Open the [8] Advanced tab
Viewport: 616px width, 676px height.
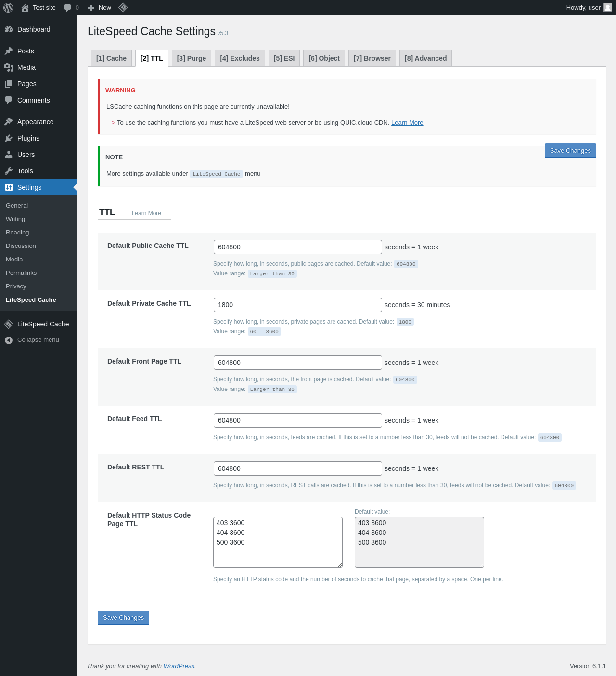(425, 58)
